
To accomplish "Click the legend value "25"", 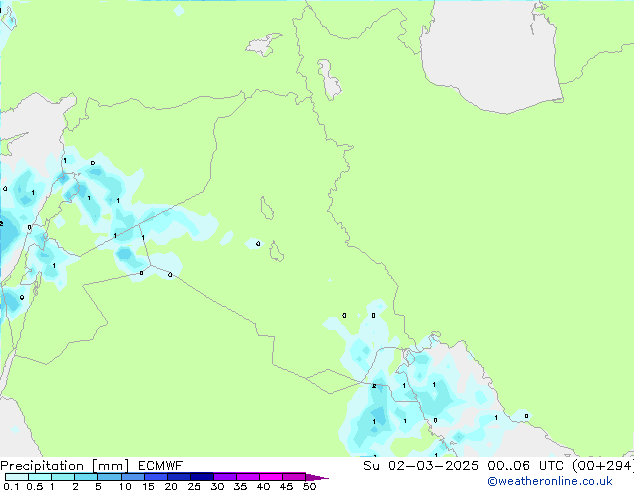I will point(194,486).
